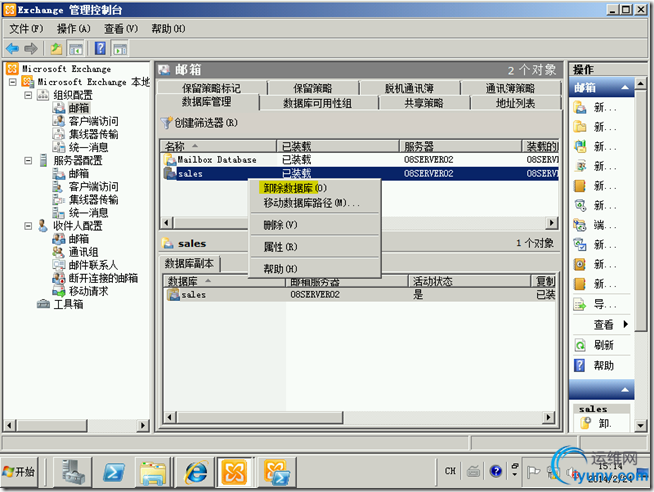Click actions pane scrollbar down arrow
The image size is (654, 492).
pos(641,425)
